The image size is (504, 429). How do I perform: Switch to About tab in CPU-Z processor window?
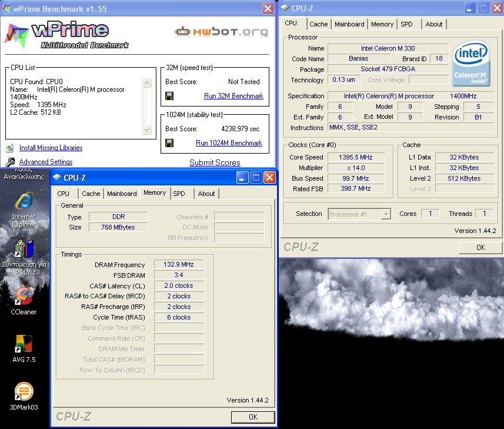(434, 24)
